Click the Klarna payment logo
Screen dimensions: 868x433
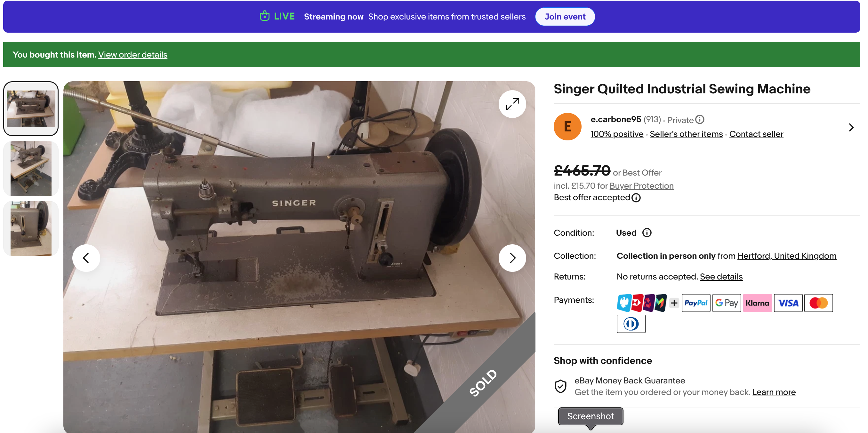pos(757,303)
